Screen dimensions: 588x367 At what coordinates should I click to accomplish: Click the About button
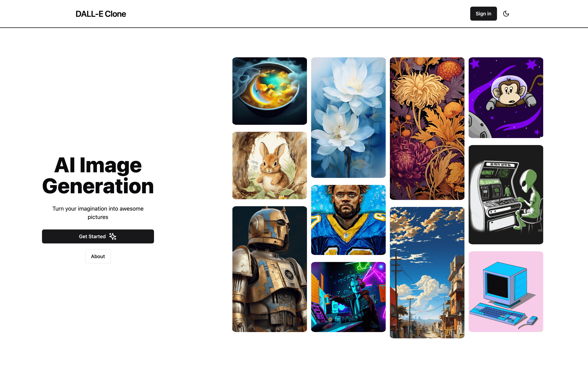98,256
